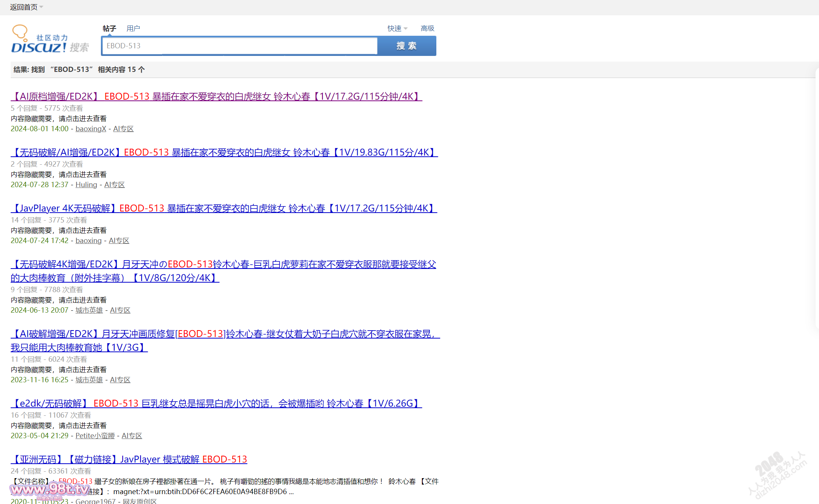Open author profile George1967
The image size is (819, 504).
[x=95, y=501]
